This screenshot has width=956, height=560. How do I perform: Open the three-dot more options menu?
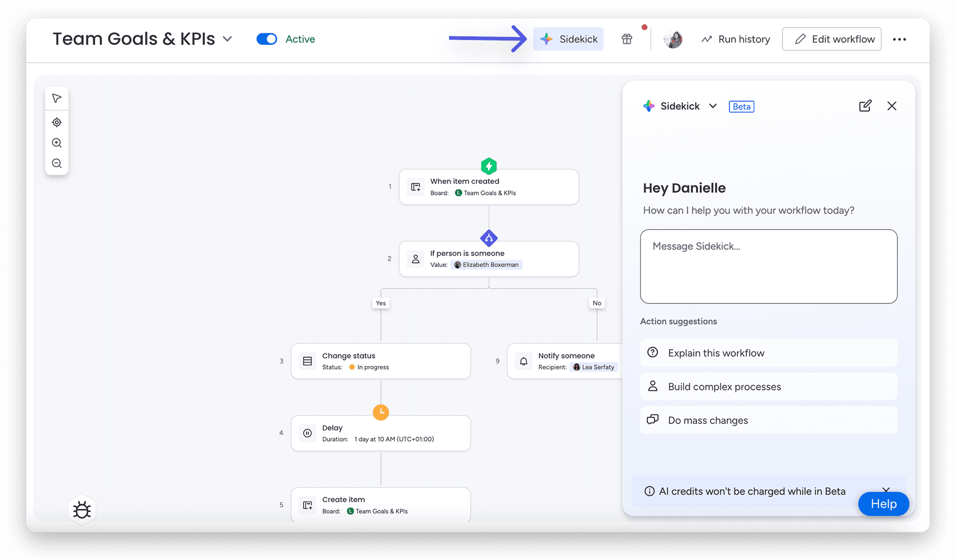(900, 40)
